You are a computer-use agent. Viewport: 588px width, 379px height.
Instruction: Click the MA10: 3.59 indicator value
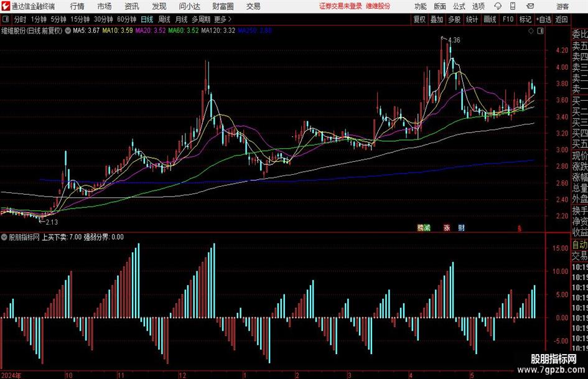(x=118, y=30)
